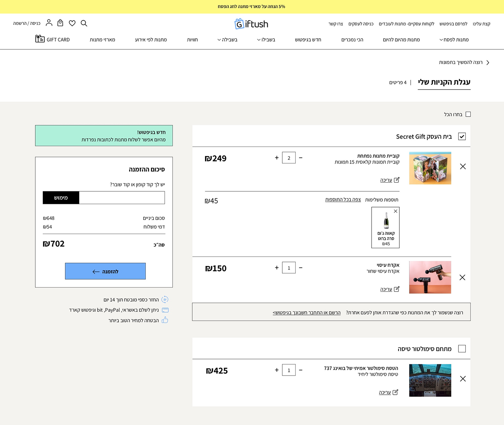
Task: Click the coupon code input field
Action: tap(122, 198)
